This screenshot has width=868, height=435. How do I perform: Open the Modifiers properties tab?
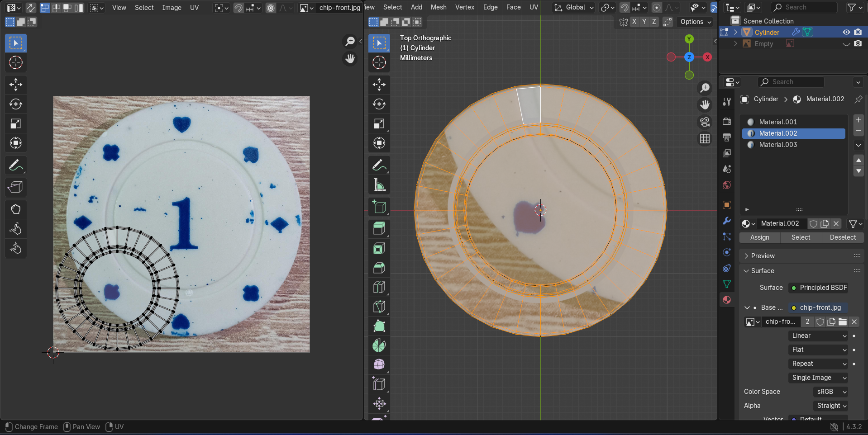727,221
